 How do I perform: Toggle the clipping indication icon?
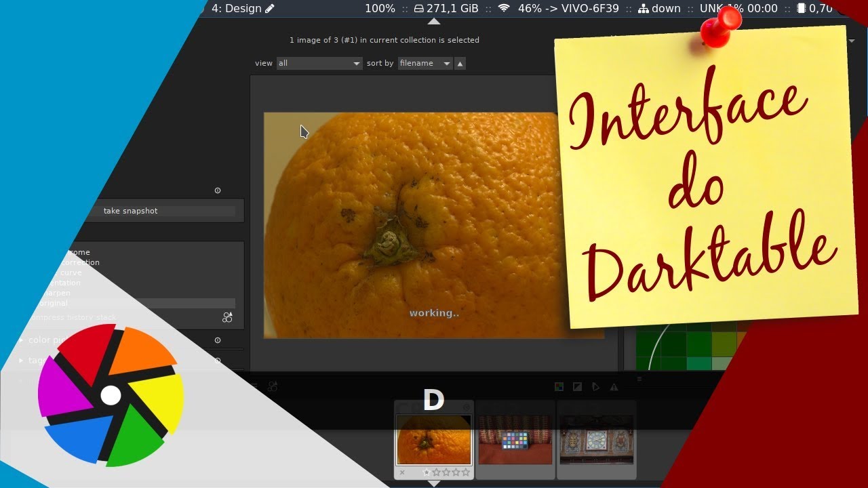(577, 387)
